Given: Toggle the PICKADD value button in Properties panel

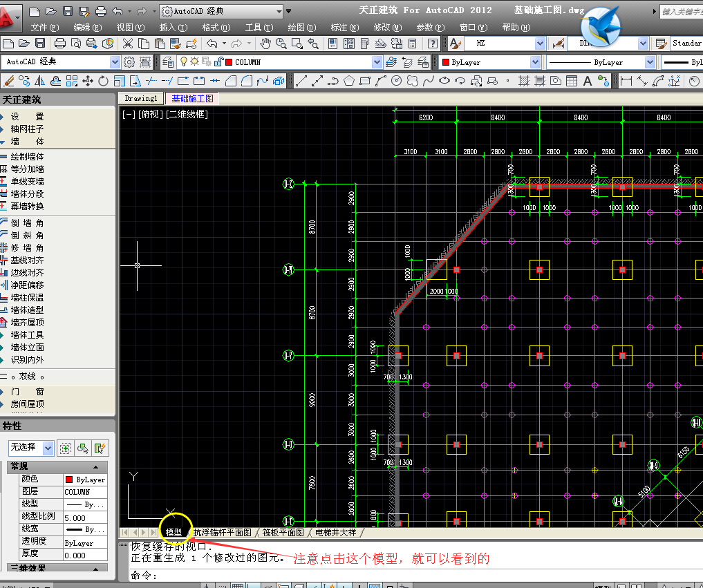Looking at the screenshot, I should click(66, 448).
